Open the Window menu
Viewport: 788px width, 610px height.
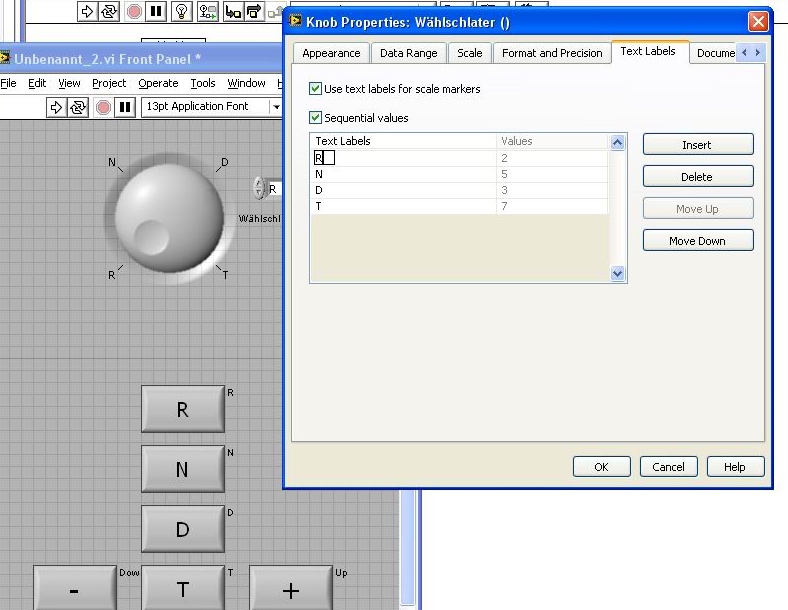(x=246, y=83)
